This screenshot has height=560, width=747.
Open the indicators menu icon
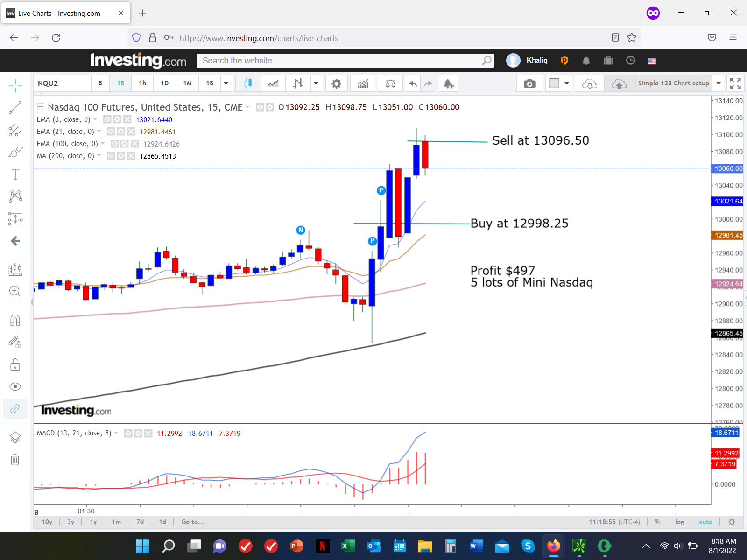[363, 84]
